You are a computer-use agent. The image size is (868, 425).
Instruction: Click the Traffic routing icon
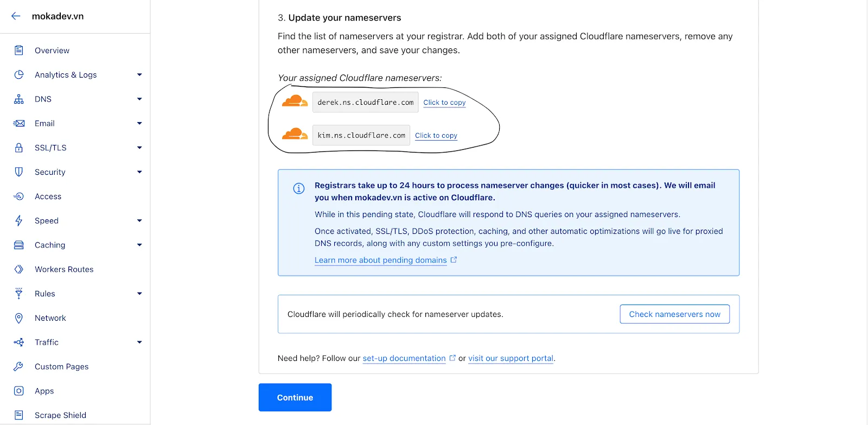(19, 342)
